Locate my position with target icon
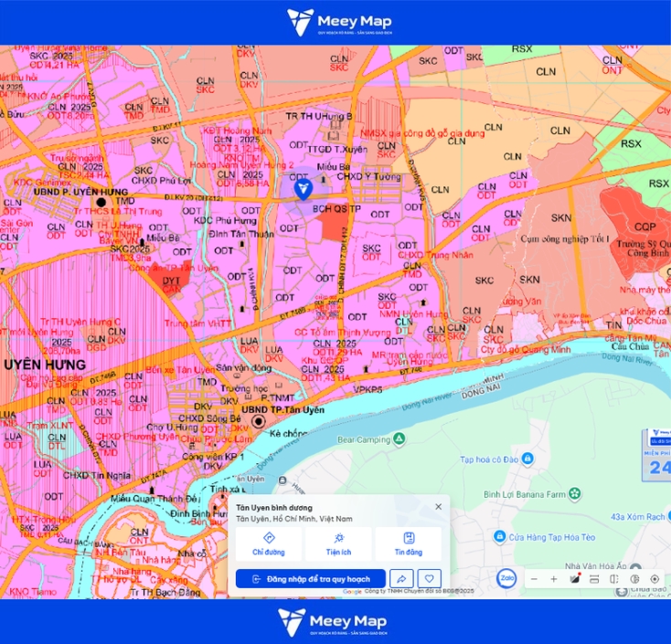The image size is (671, 644). 655,579
